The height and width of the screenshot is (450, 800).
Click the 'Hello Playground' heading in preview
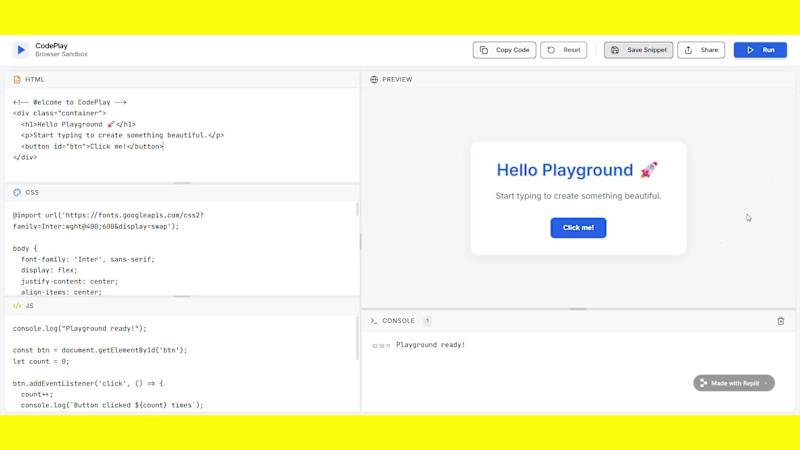point(577,170)
